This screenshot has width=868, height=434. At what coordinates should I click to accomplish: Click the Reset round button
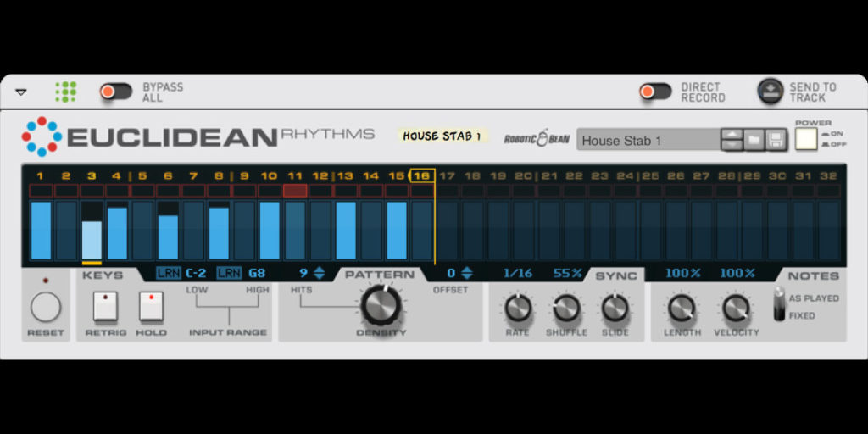pyautogui.click(x=46, y=307)
